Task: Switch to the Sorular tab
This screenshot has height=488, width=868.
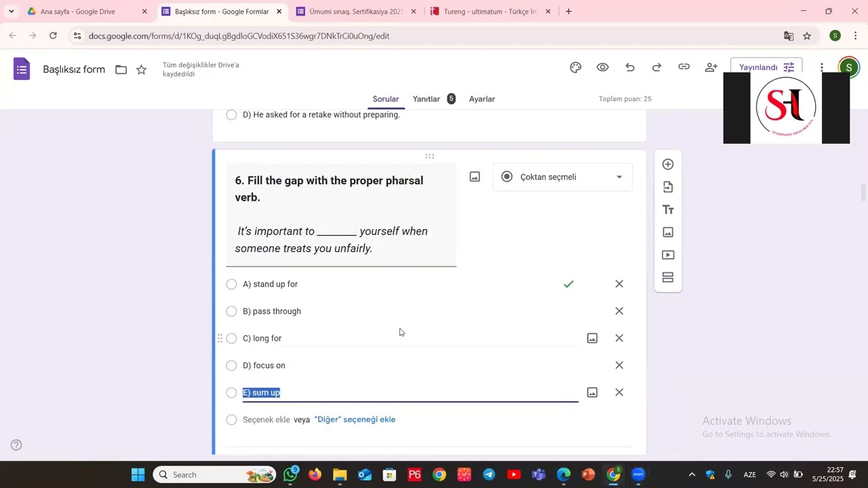Action: pos(386,99)
